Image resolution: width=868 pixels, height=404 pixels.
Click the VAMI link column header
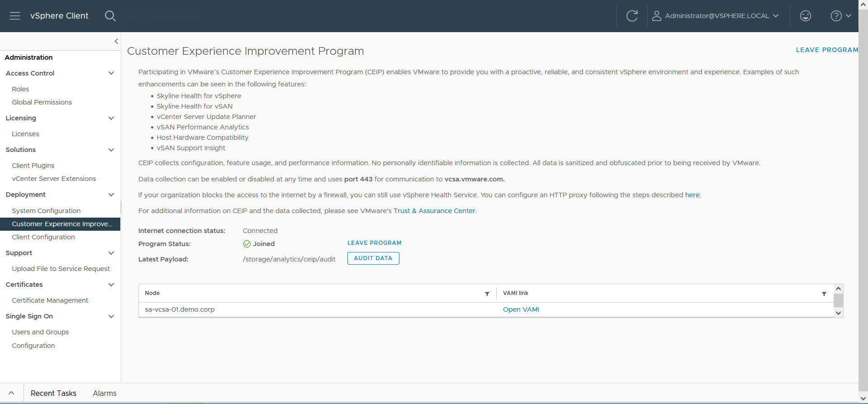[516, 293]
